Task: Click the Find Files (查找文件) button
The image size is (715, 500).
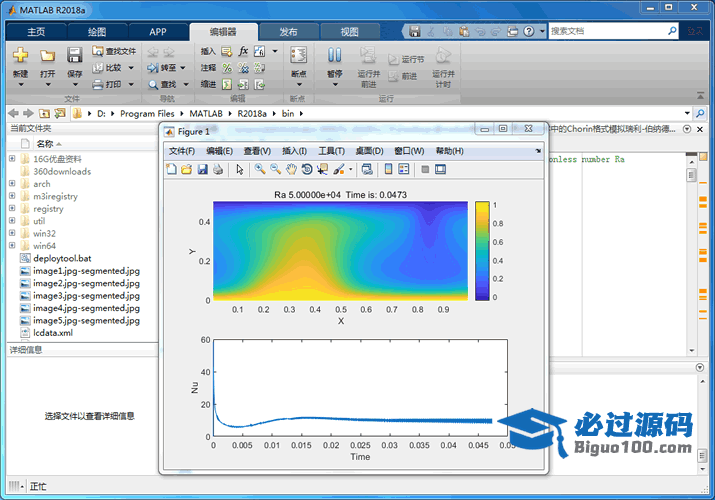Action: [114, 52]
